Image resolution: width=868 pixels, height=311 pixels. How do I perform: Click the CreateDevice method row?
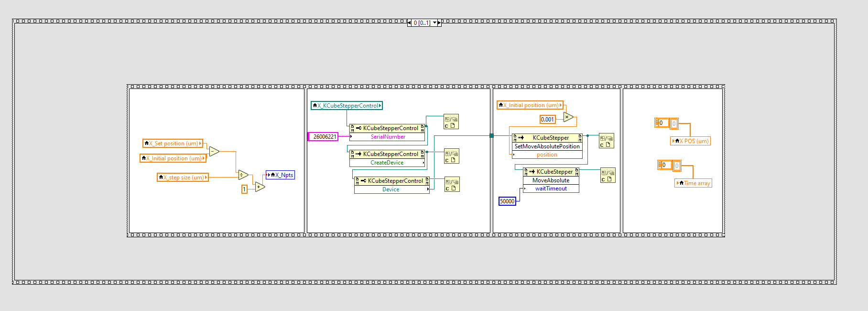pyautogui.click(x=387, y=163)
